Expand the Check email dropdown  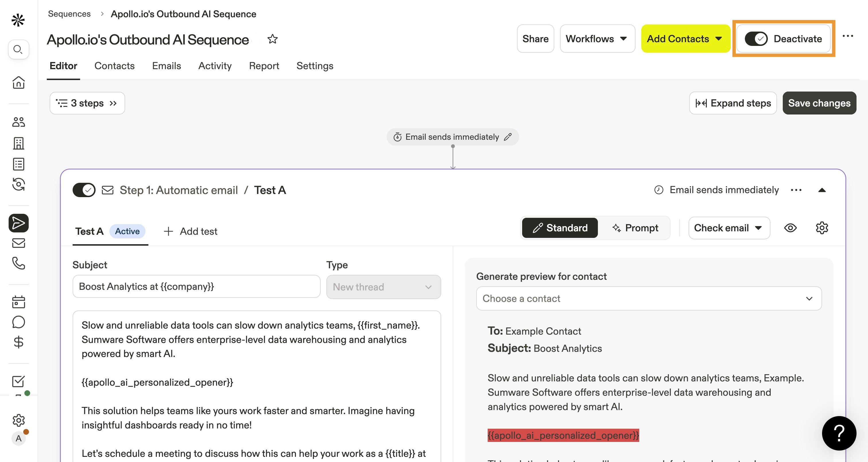pos(729,228)
